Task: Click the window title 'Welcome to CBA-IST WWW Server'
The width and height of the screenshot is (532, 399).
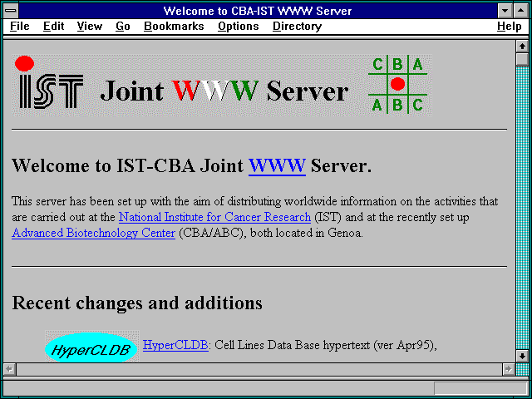Action: point(258,11)
